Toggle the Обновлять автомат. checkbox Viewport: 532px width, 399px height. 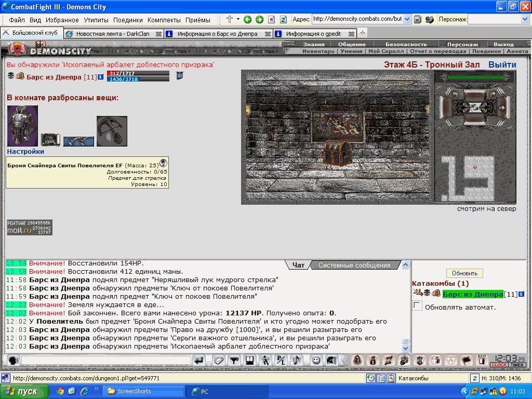(417, 305)
